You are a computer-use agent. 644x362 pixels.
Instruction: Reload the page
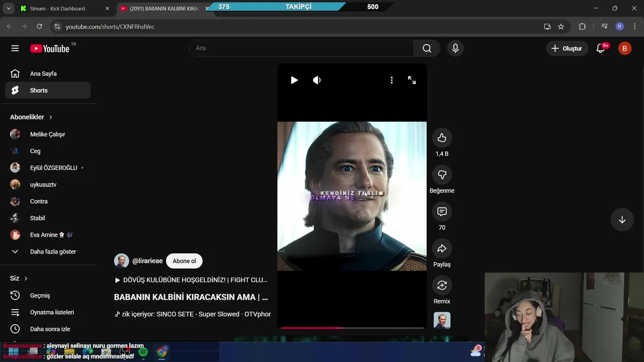tap(39, 27)
